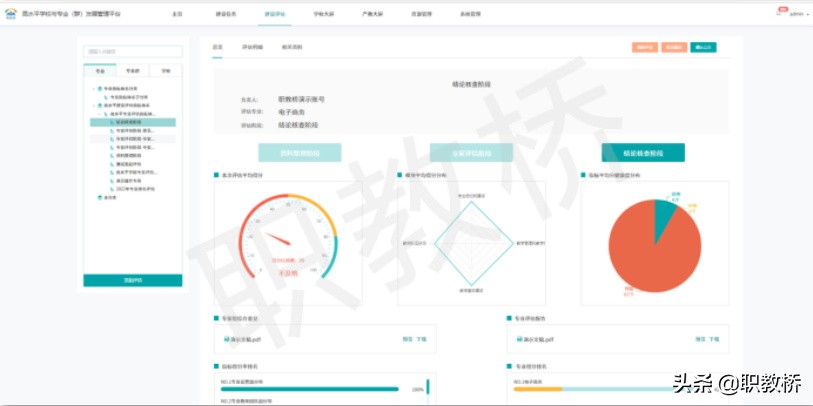Switch to the 评估明细 sub-tab
The width and height of the screenshot is (813, 406).
pyautogui.click(x=253, y=47)
